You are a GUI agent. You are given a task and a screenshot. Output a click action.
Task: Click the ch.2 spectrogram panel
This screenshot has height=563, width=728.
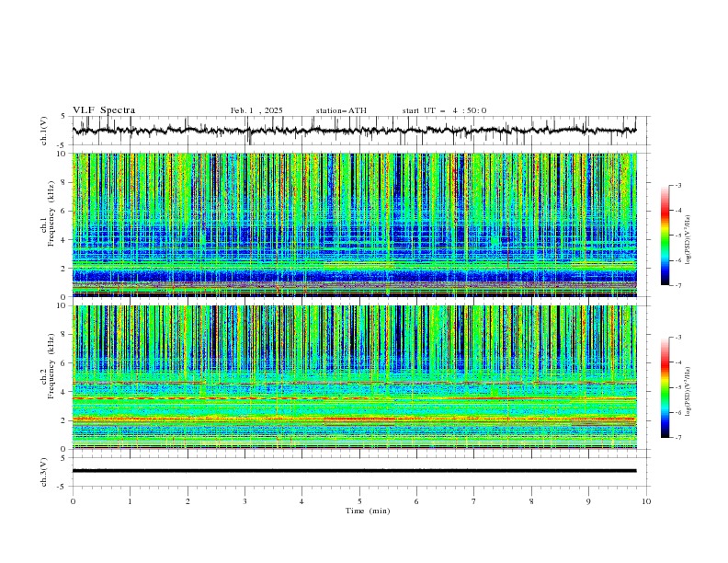coord(359,377)
